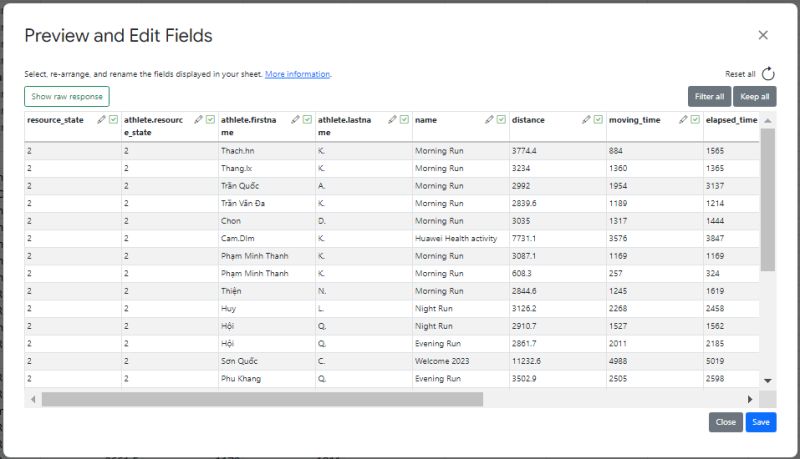This screenshot has width=800, height=459.
Task: Click elapsed_time value 3137
Action: tap(731, 186)
